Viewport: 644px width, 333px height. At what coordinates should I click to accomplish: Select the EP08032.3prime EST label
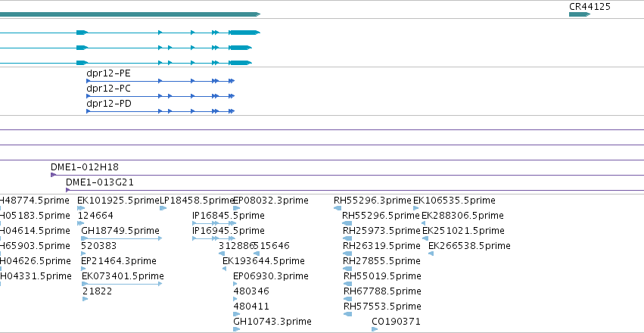271,201
